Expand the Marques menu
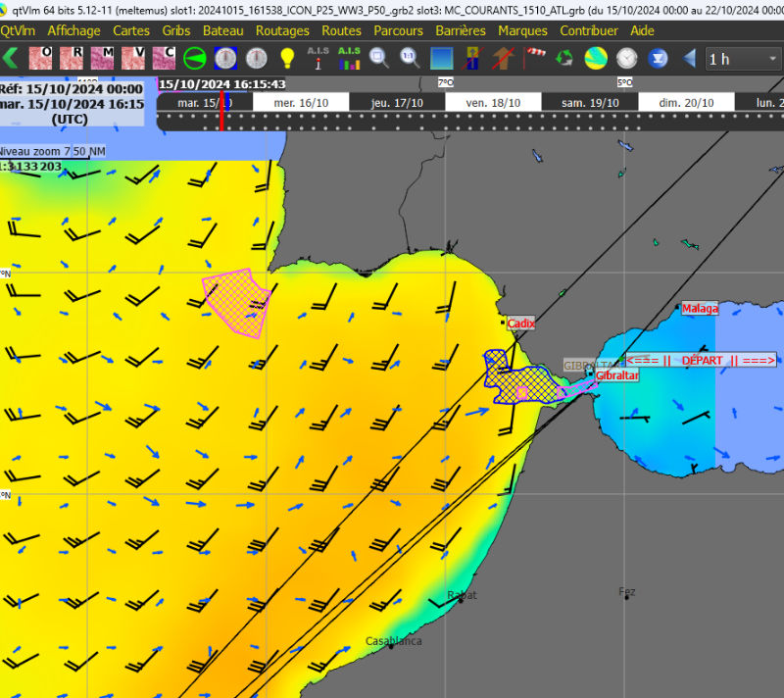784x698 pixels. 522,30
